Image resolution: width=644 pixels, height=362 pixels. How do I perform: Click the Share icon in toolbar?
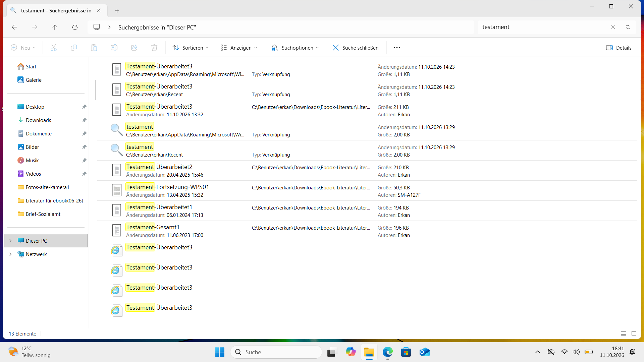(134, 48)
